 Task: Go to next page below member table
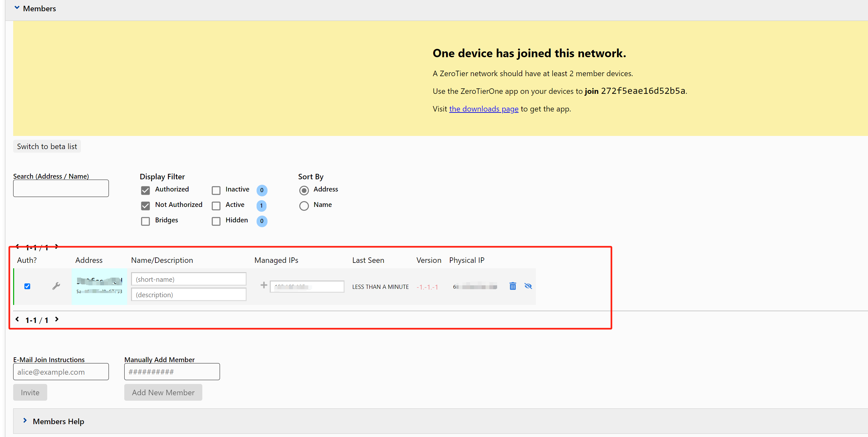pos(57,319)
